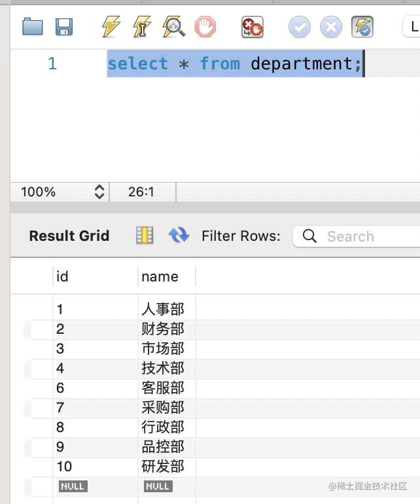The height and width of the screenshot is (504, 420).
Task: Refresh the results with the blue arrows icon
Action: pos(179,235)
